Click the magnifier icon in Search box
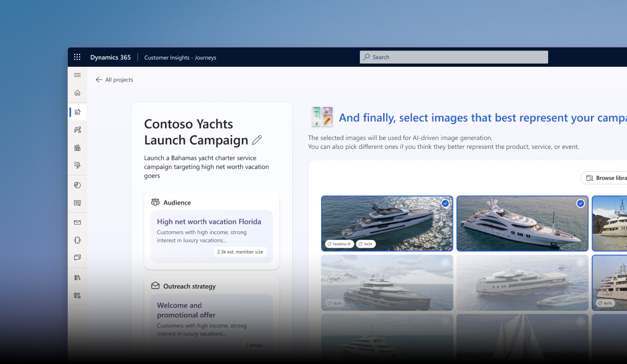The height and width of the screenshot is (364, 627). pos(367,57)
